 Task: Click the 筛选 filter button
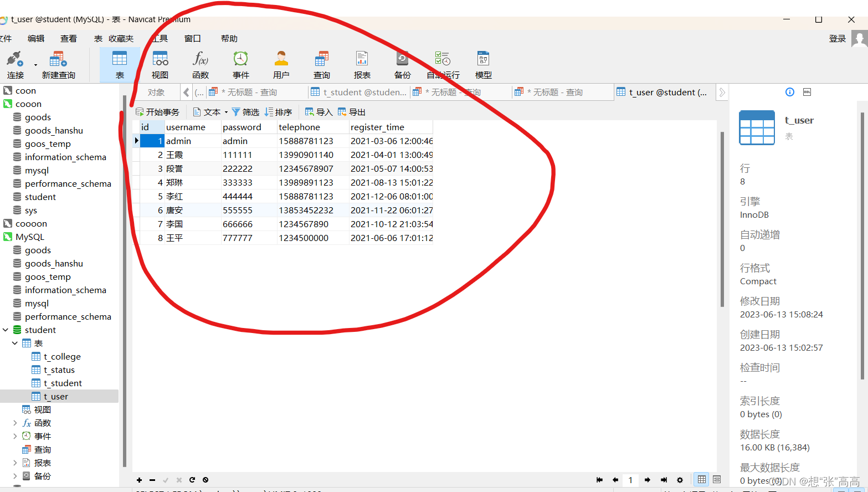tap(245, 112)
